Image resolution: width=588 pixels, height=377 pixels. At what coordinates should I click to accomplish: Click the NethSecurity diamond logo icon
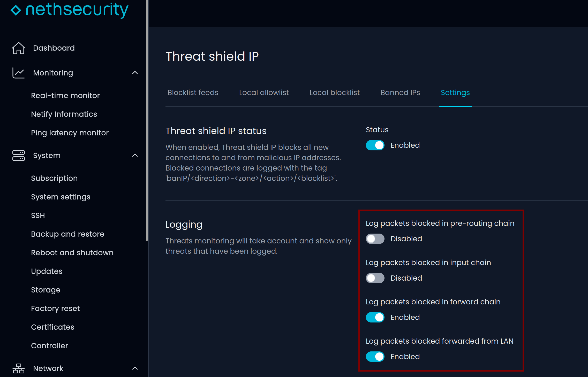16,10
